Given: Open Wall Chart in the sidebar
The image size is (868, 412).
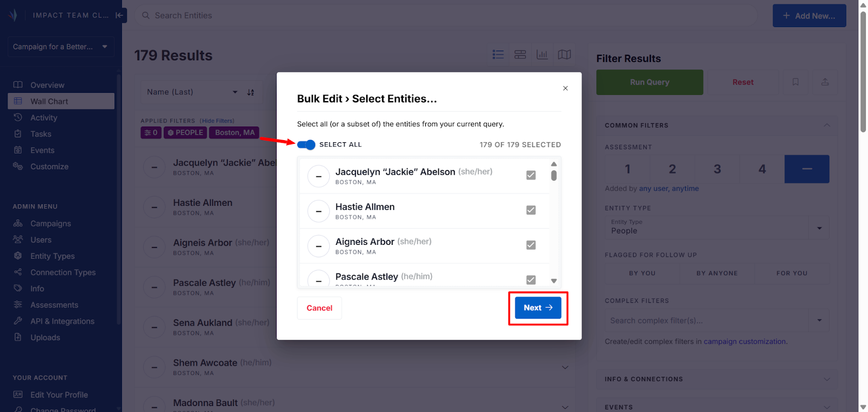Looking at the screenshot, I should [x=61, y=101].
